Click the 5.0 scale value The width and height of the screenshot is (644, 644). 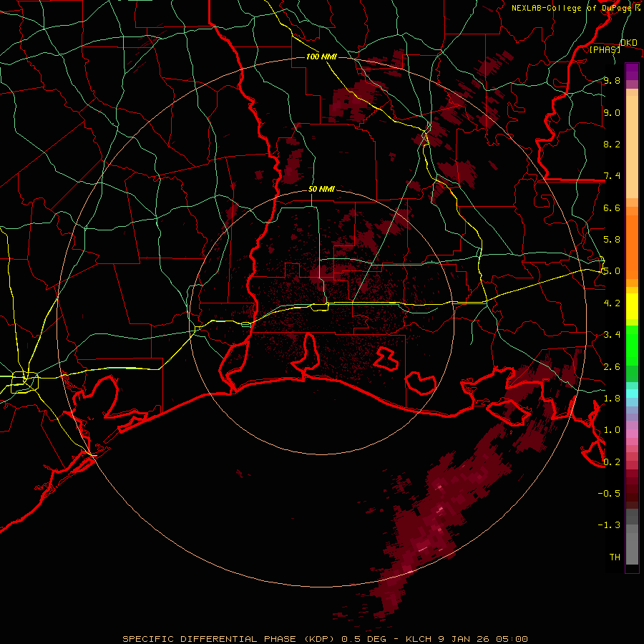612,271
